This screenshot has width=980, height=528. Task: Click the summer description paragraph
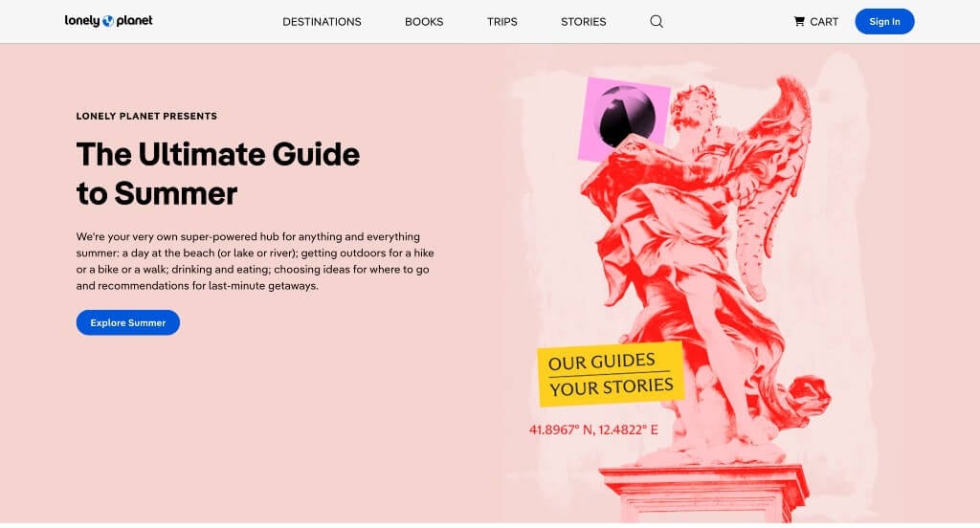tap(255, 261)
